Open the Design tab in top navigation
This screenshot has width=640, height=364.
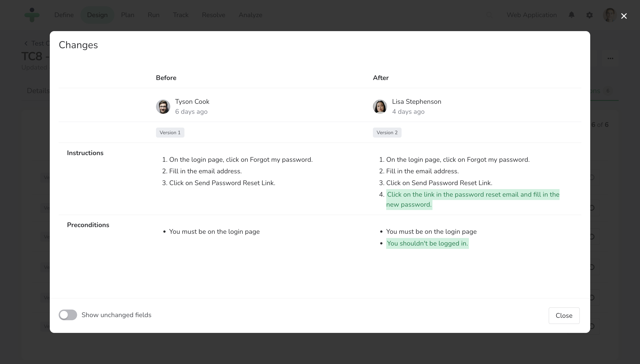(x=97, y=15)
